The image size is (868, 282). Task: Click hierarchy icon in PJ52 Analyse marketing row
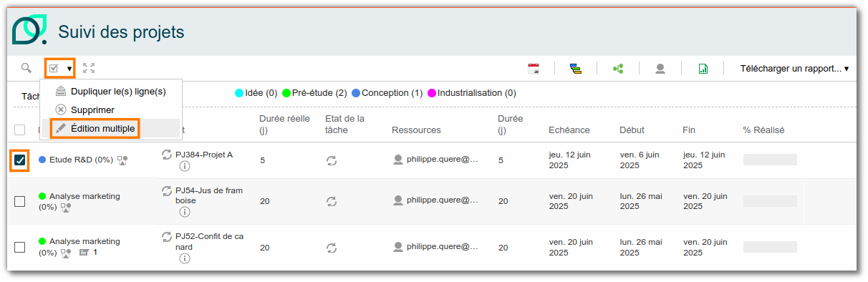tap(66, 253)
